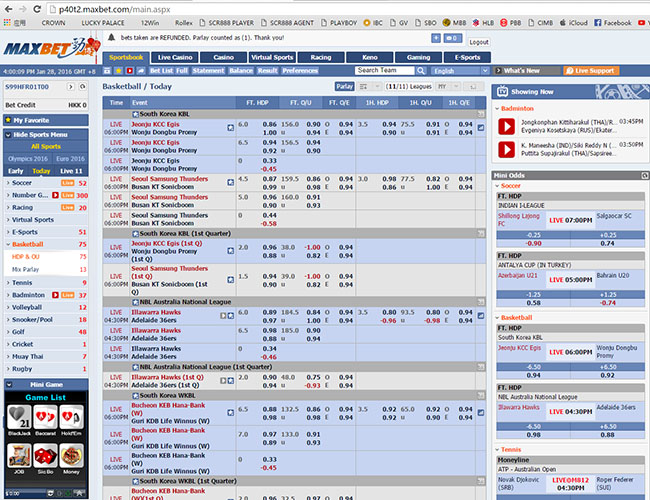This screenshot has width=650, height=500.
Task: Open live stream for Illawarra Hawks match
Action: pos(223,316)
